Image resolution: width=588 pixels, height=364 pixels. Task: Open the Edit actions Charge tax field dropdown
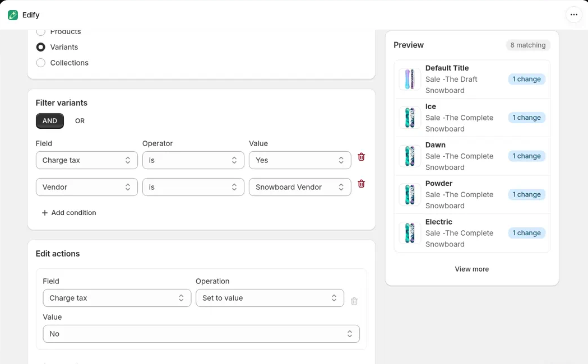tap(117, 298)
